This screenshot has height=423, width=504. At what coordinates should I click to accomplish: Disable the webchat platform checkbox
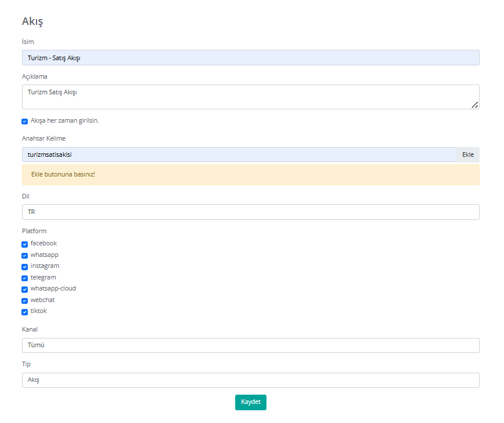pyautogui.click(x=25, y=301)
